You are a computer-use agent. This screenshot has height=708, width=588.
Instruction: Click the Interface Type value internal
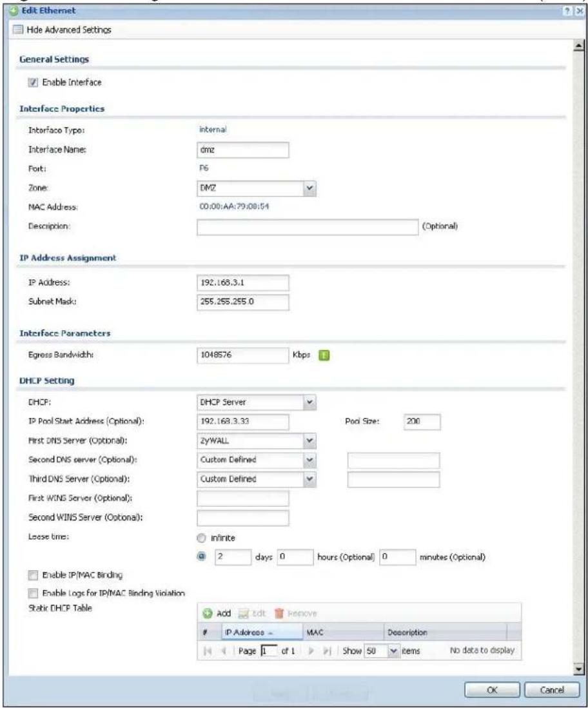click(x=213, y=130)
